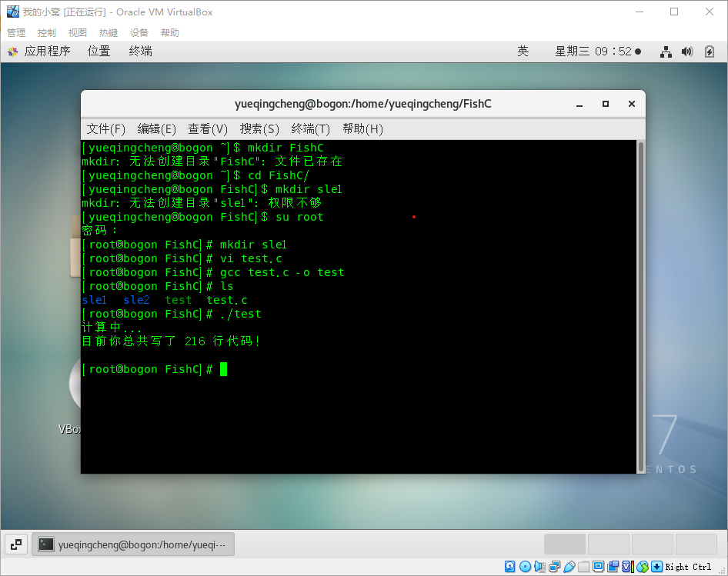Click VirtualBox recording status icon
728x576 pixels.
tap(613, 567)
